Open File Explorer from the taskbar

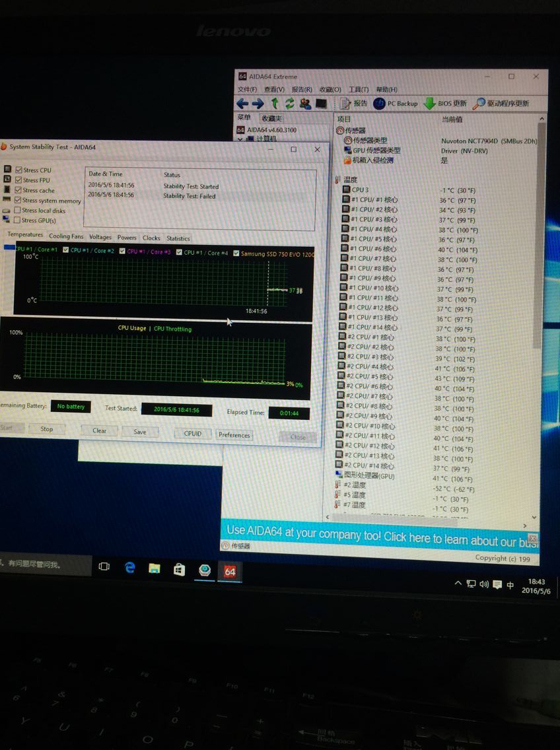coord(154,568)
